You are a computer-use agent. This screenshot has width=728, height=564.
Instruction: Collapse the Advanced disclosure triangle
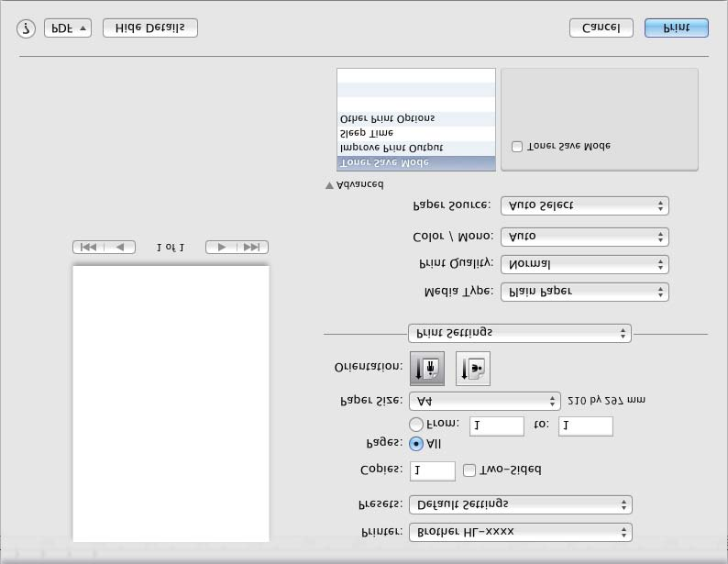[x=329, y=185]
